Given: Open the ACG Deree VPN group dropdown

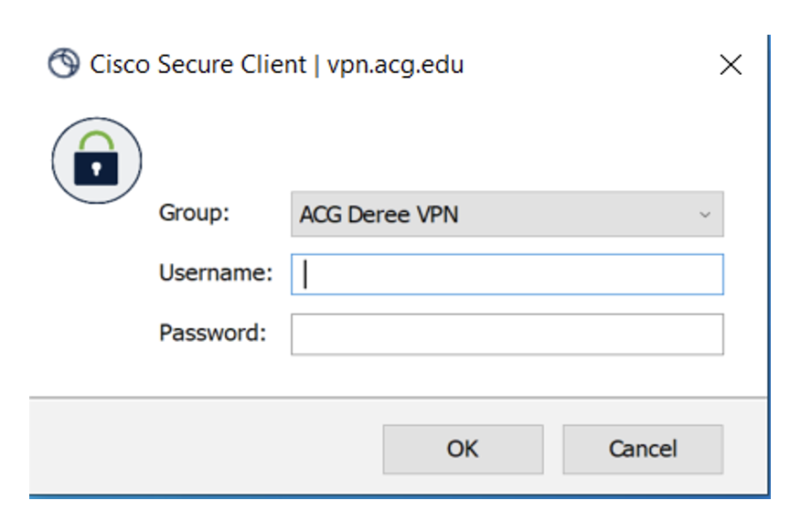Looking at the screenshot, I should pos(507,214).
